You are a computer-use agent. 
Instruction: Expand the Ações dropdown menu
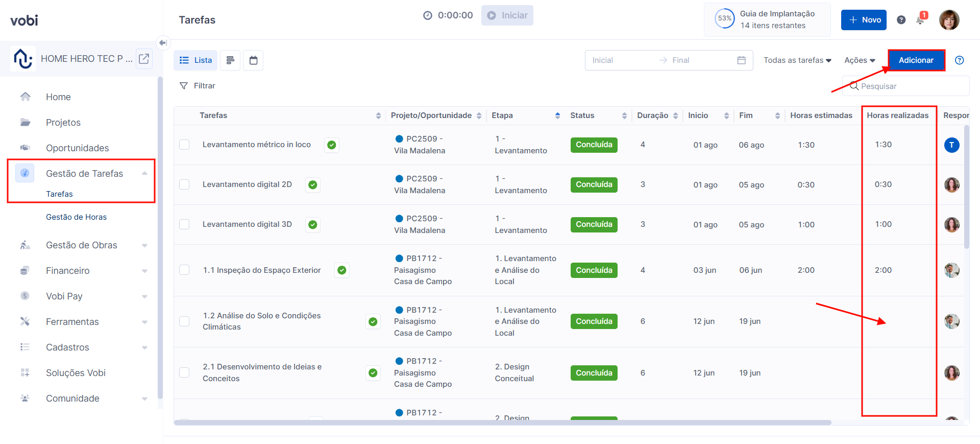click(859, 60)
